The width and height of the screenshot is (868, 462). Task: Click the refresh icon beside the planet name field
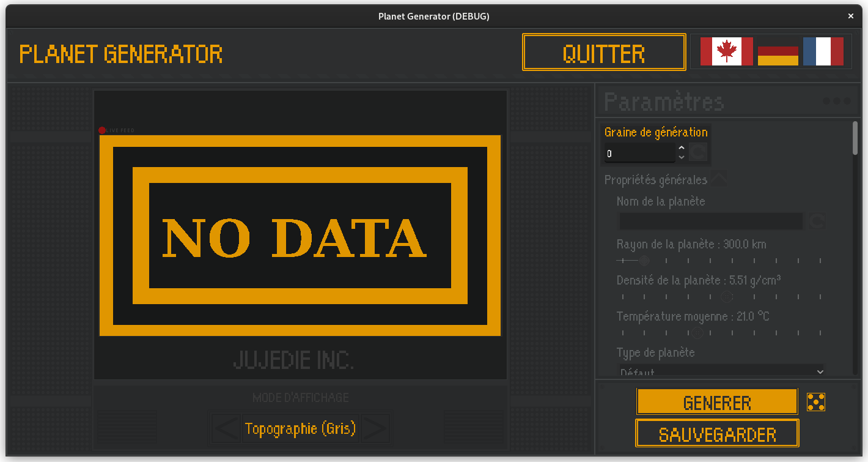(x=817, y=221)
